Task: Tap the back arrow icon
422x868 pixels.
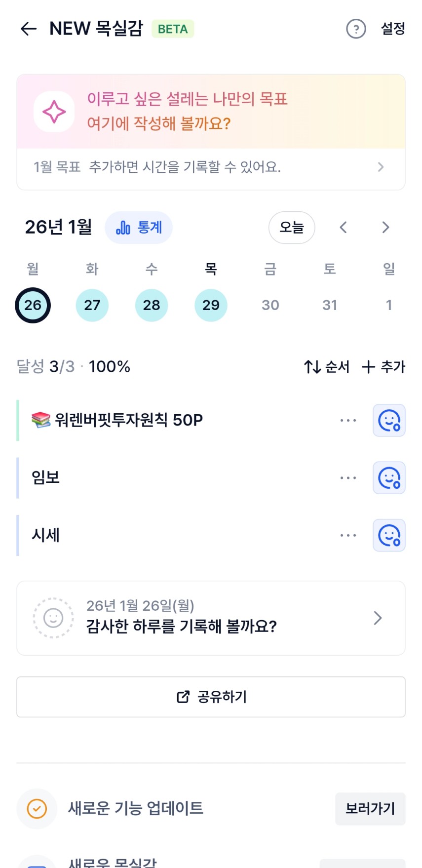Action: click(x=29, y=29)
